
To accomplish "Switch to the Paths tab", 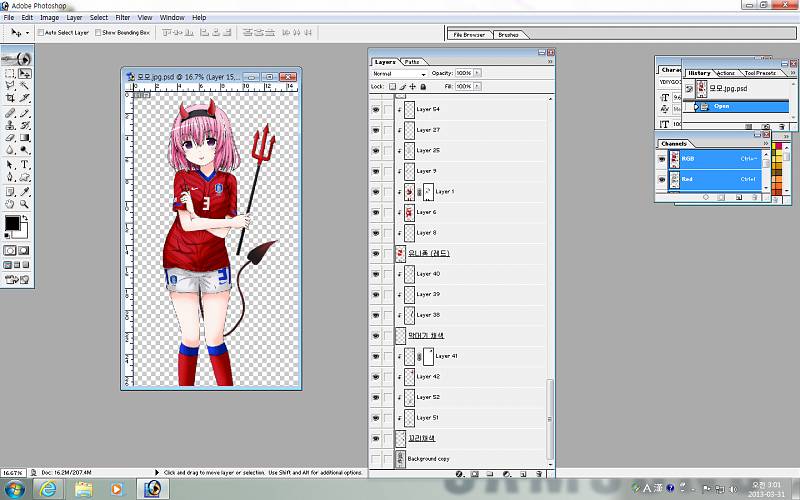I will [413, 62].
